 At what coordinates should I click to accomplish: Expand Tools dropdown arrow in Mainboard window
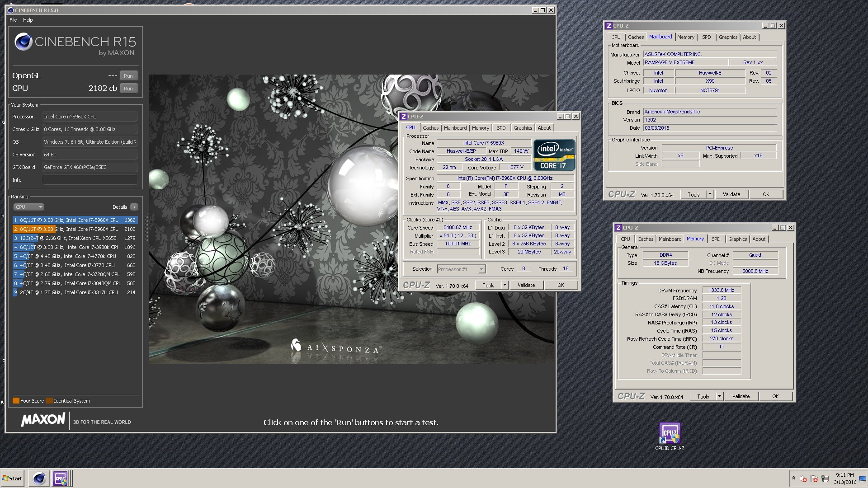(x=710, y=194)
